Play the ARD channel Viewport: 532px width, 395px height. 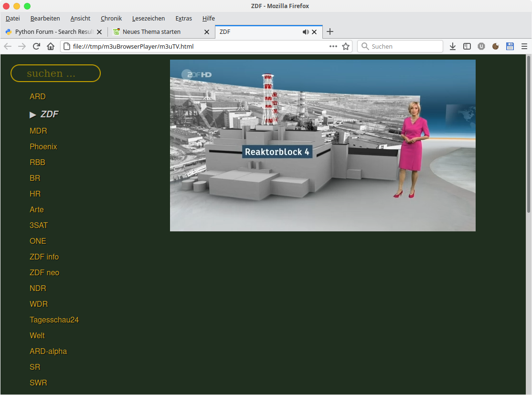[x=38, y=97]
